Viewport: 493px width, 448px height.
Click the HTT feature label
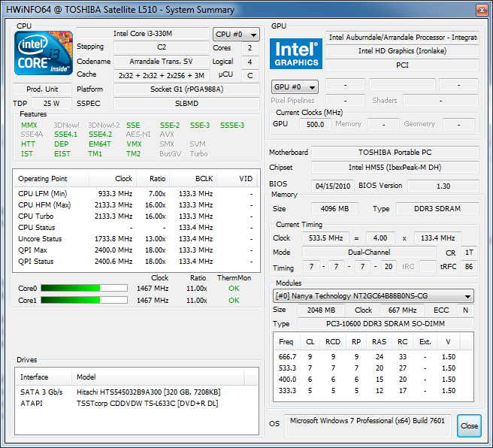[28, 144]
